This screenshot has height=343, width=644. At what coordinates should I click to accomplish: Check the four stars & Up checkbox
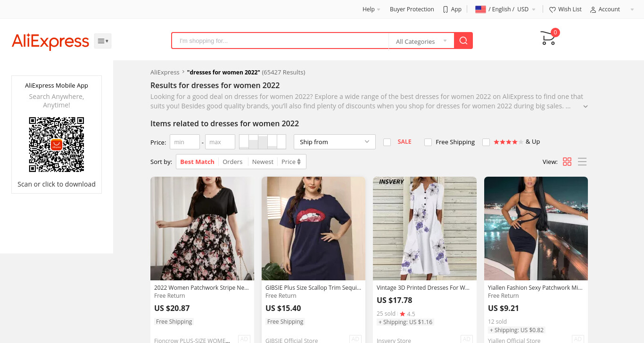pyautogui.click(x=486, y=142)
